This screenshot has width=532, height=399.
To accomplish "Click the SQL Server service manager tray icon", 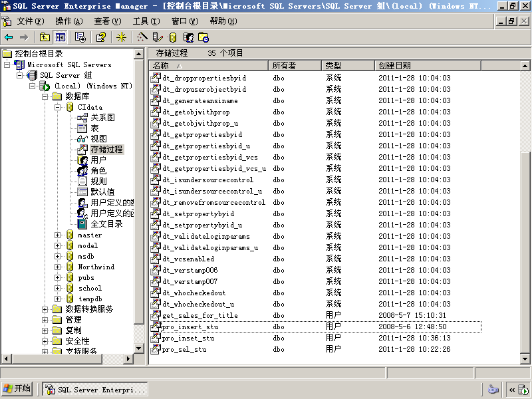I will click(x=523, y=390).
